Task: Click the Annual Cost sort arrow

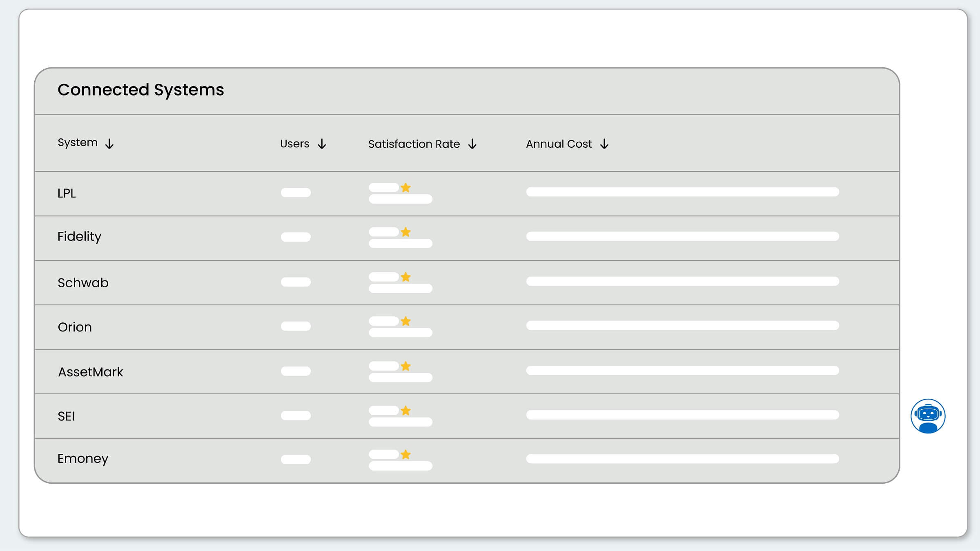Action: [x=604, y=144]
